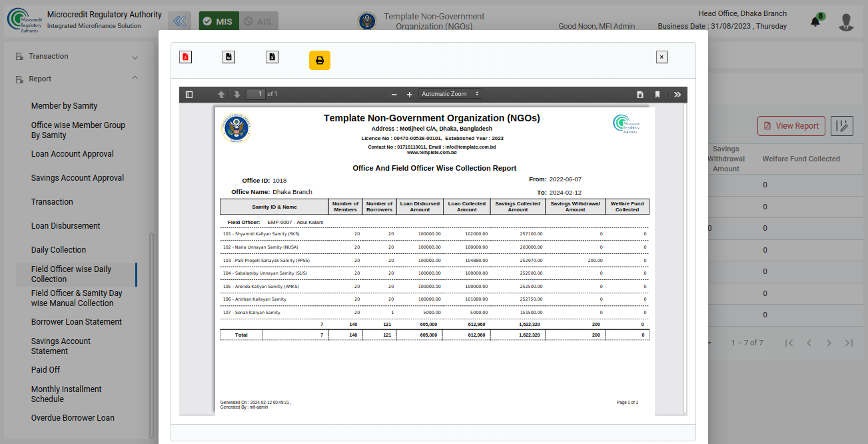Go to next page in PDF viewer
Image resolution: width=868 pixels, height=444 pixels.
point(236,95)
